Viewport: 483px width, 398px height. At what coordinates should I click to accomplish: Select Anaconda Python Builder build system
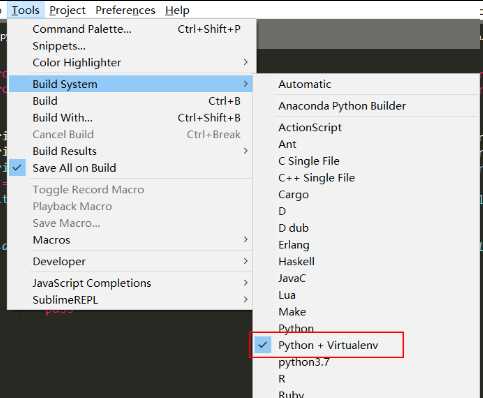367,106
